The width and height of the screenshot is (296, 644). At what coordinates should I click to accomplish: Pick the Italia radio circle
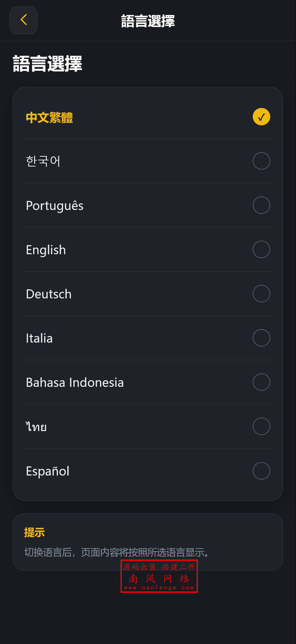pyautogui.click(x=261, y=338)
